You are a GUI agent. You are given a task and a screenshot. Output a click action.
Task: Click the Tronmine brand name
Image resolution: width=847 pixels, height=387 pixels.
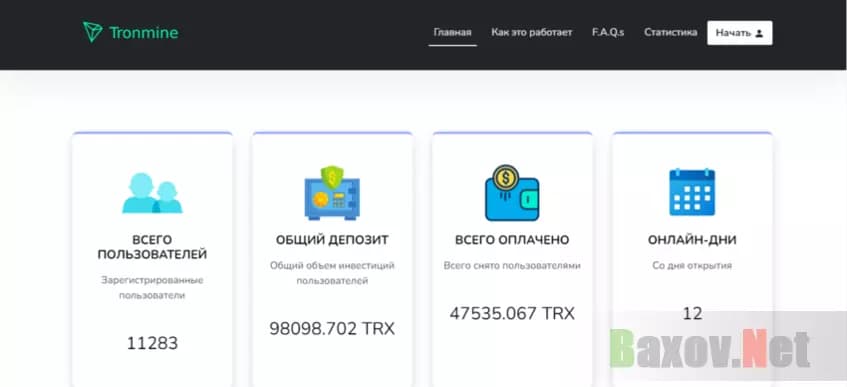coord(144,33)
